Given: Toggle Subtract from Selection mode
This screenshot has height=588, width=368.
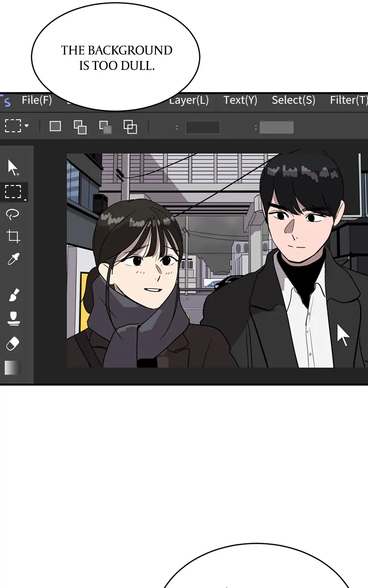Looking at the screenshot, I should coord(105,127).
